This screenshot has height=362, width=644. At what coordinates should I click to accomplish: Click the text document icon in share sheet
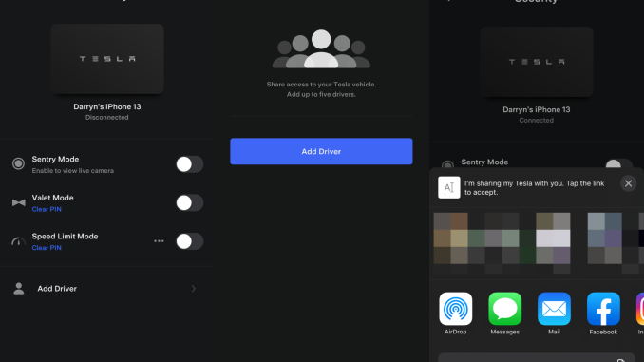tap(449, 187)
